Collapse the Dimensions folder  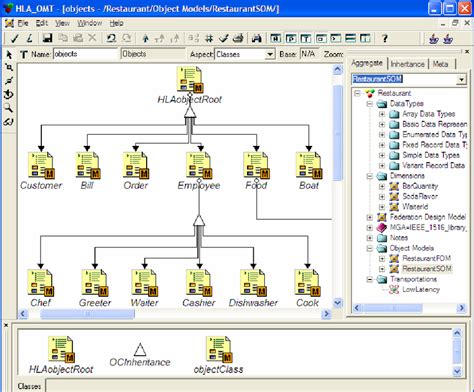pos(370,176)
